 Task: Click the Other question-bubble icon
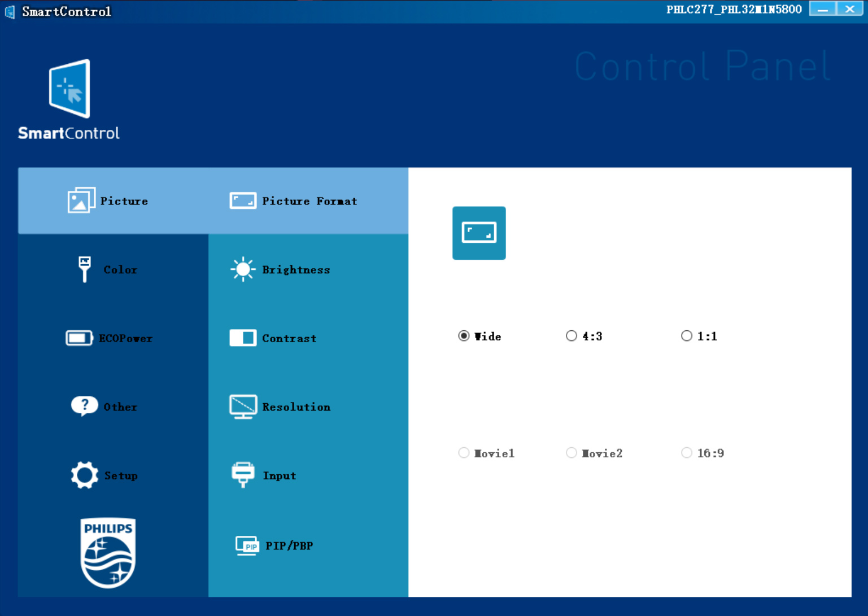(85, 406)
